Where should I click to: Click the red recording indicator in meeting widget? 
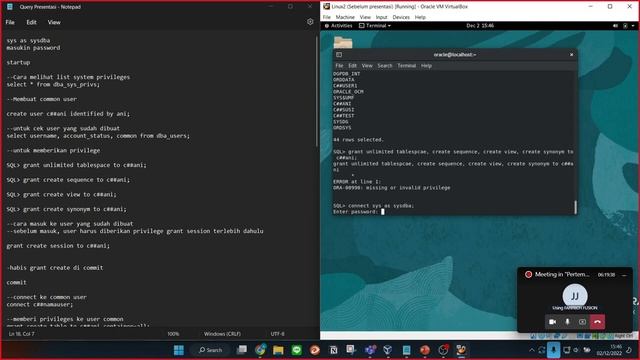click(528, 275)
